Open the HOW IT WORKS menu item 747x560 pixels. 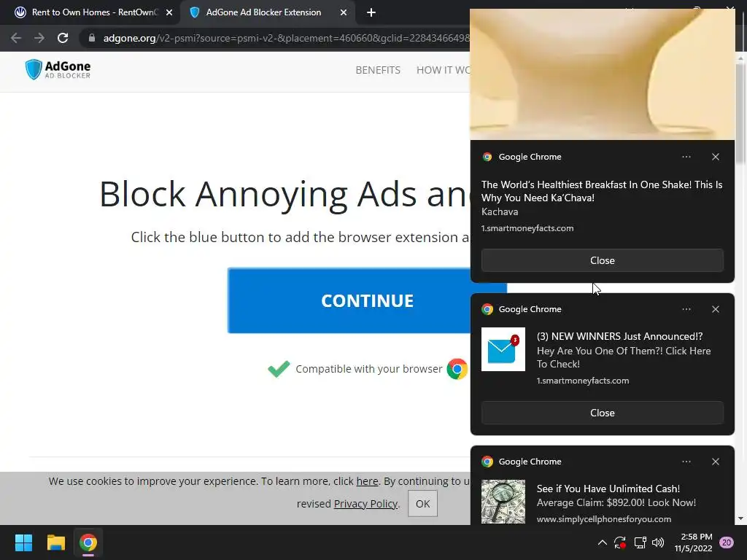pyautogui.click(x=443, y=70)
